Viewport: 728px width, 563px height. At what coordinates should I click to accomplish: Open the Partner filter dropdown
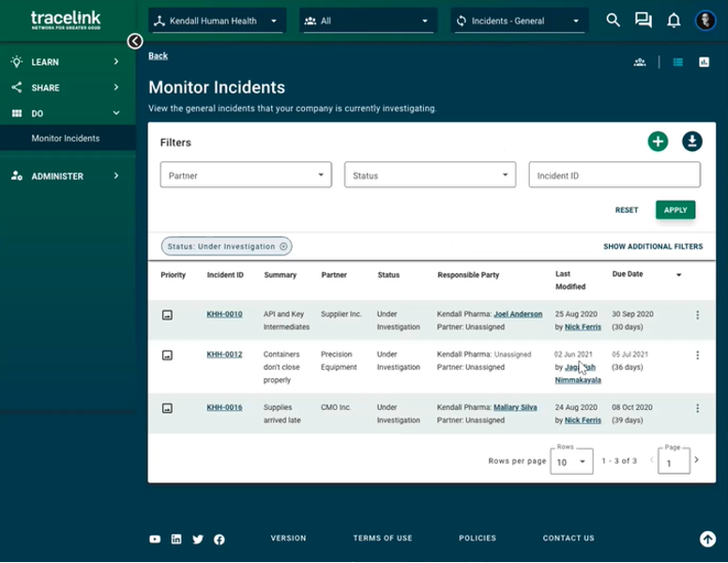pos(246,175)
